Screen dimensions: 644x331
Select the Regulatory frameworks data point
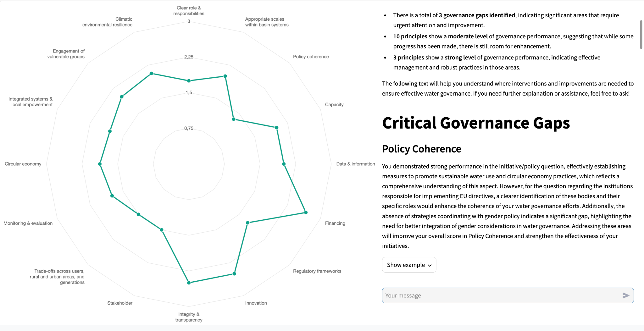pyautogui.click(x=247, y=223)
